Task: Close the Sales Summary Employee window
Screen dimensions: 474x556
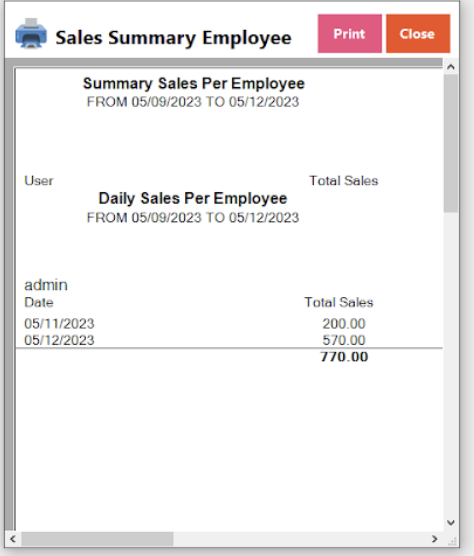Action: (x=418, y=34)
